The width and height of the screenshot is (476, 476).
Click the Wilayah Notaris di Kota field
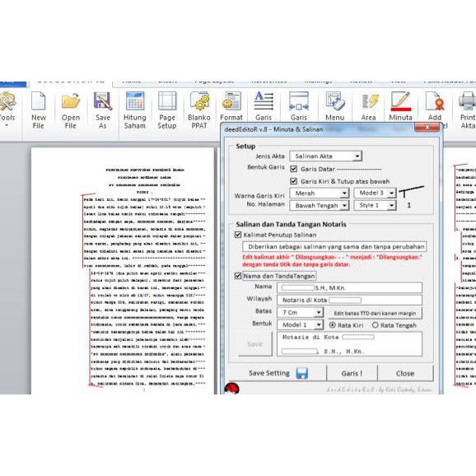pyautogui.click(x=349, y=300)
